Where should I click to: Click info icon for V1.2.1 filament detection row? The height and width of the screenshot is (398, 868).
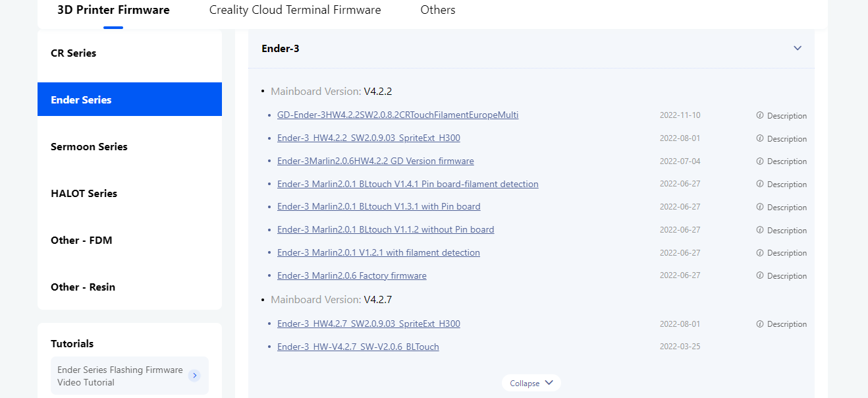759,252
